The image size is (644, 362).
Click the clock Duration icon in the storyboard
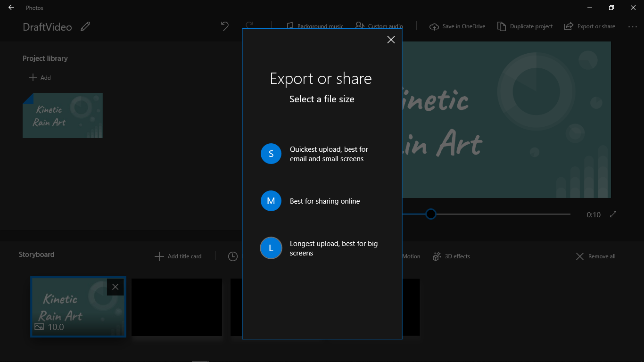(x=233, y=256)
